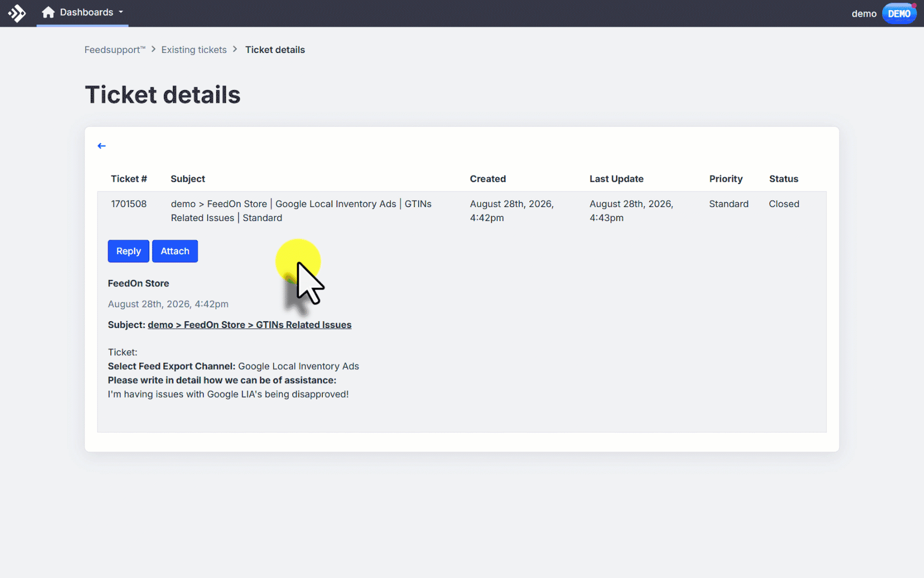Click the Attach button
This screenshot has height=578, width=924.
[175, 251]
